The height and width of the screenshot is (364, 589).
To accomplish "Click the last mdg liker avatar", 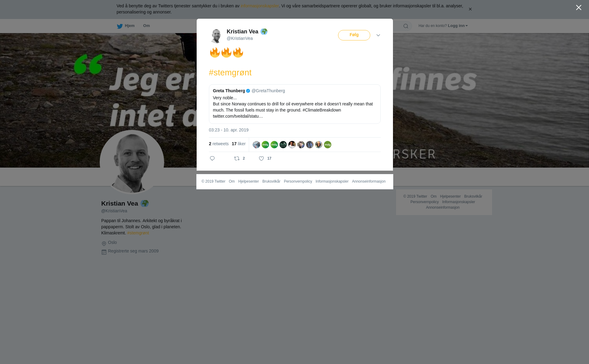I will coord(328,145).
